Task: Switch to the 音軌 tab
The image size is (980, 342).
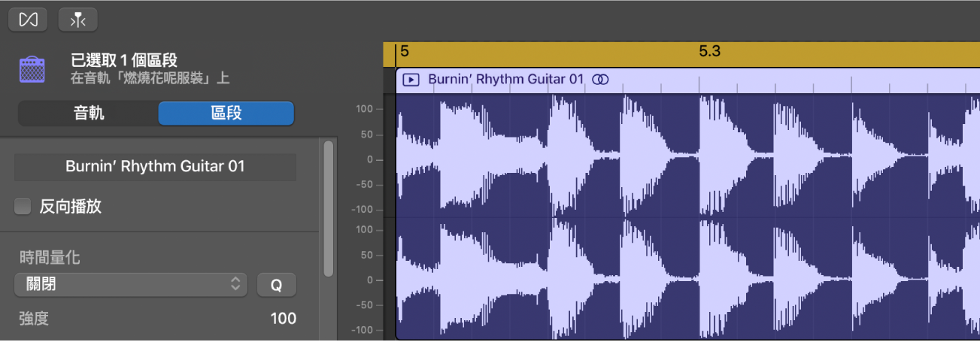Action: (89, 113)
